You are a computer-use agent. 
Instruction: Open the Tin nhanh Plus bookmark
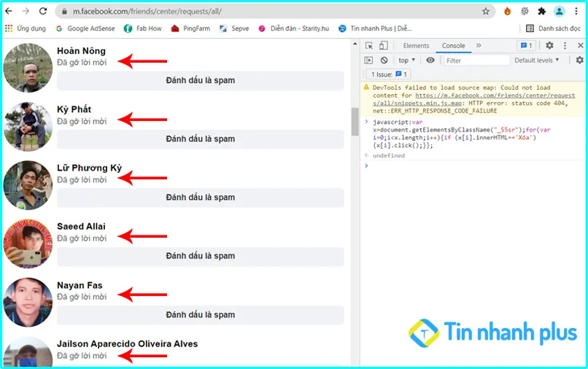tap(375, 28)
